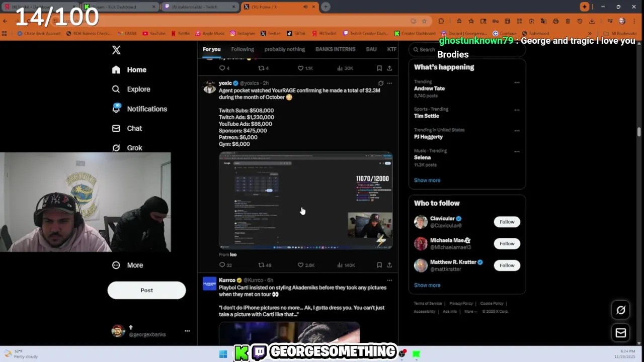Image resolution: width=644 pixels, height=362 pixels.
Task: Open more options on the Kurrco post
Action: click(x=389, y=280)
